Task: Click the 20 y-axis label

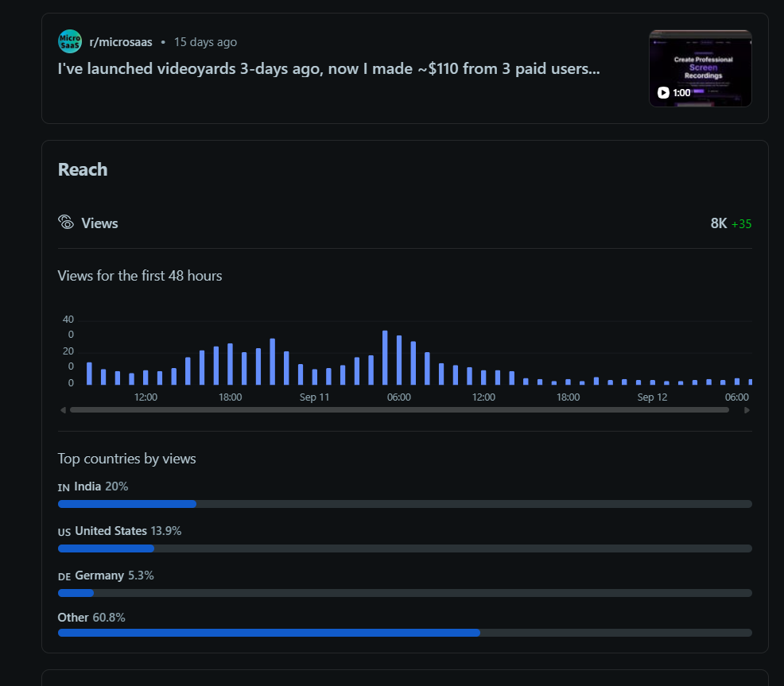Action: pos(68,351)
